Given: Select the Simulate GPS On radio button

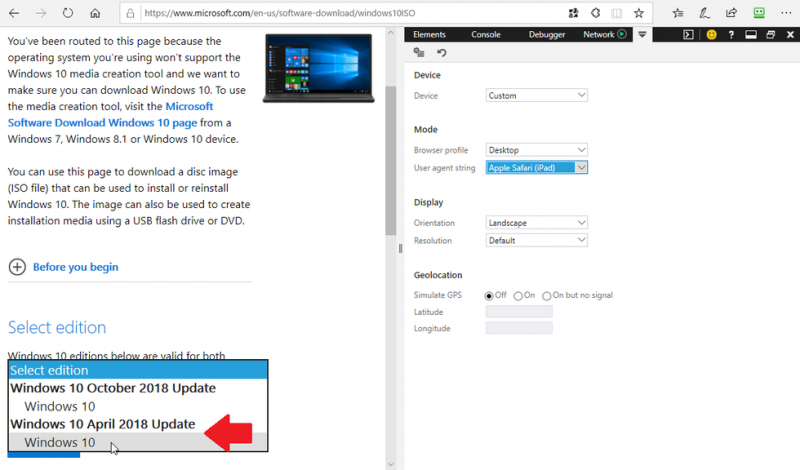Looking at the screenshot, I should pyautogui.click(x=518, y=296).
